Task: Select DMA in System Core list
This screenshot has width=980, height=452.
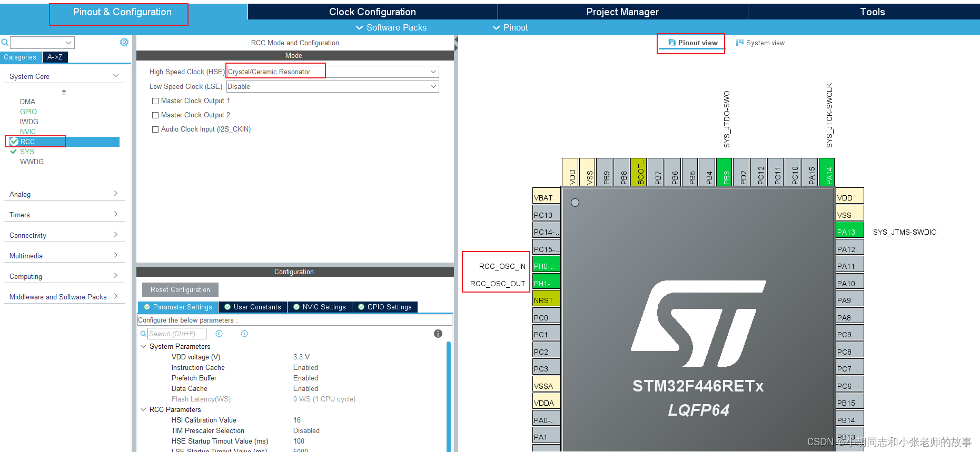Action: coord(27,102)
